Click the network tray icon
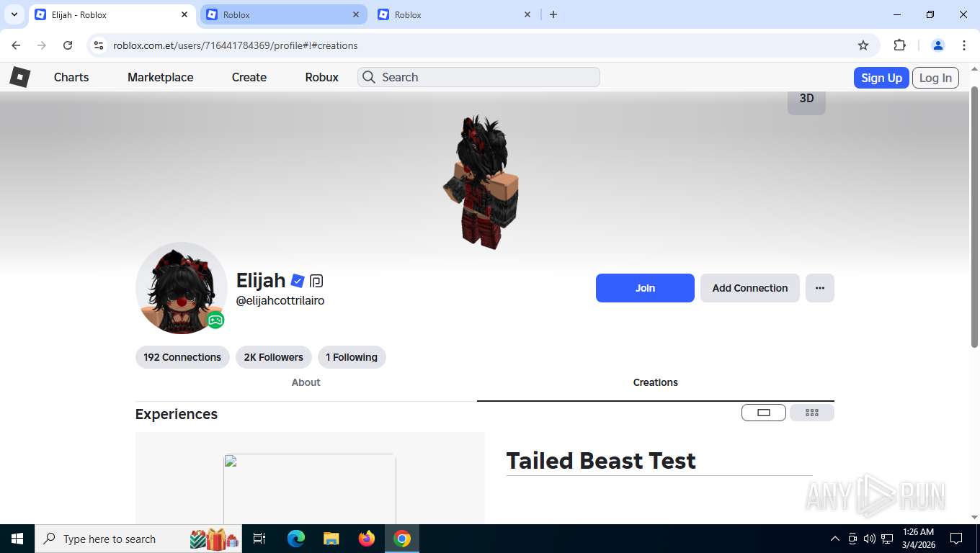980x553 pixels. (x=887, y=539)
